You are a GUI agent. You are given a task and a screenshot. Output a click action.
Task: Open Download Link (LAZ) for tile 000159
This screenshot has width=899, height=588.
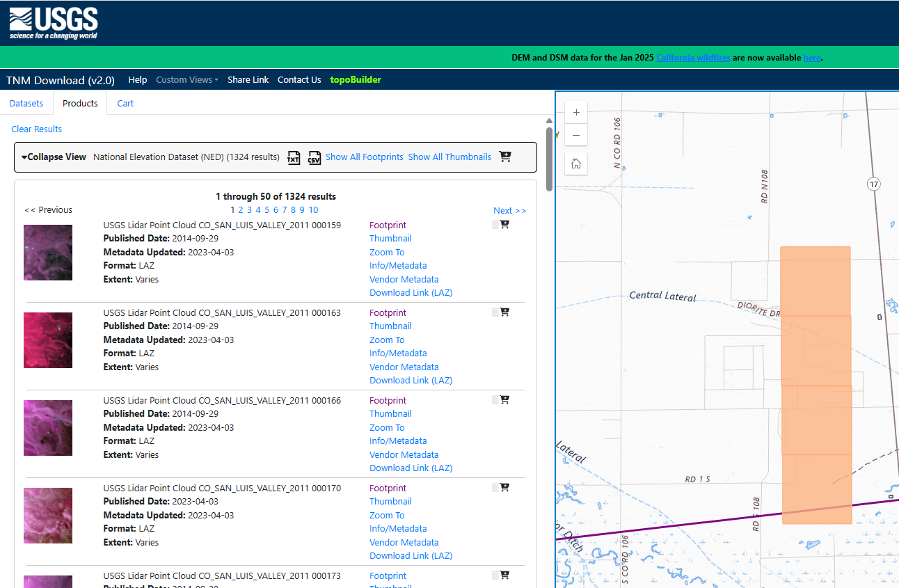[411, 293]
